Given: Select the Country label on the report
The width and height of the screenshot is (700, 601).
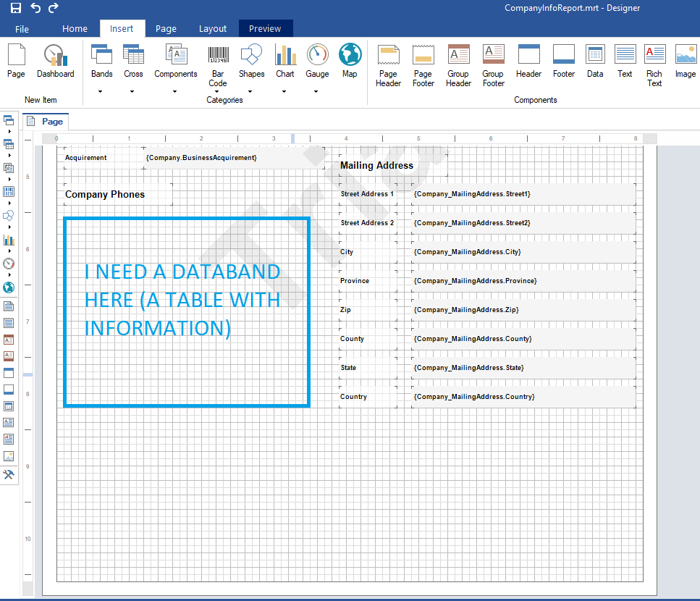Looking at the screenshot, I should 368,397.
